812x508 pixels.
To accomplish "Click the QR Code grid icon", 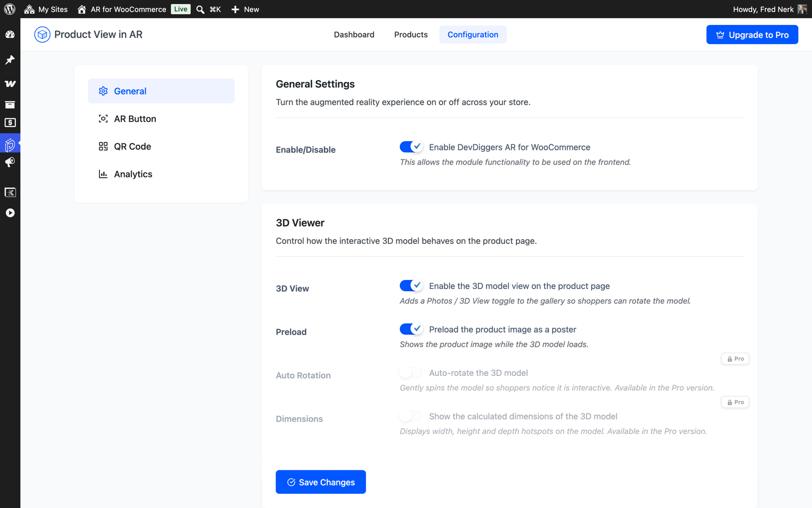I will click(x=103, y=146).
